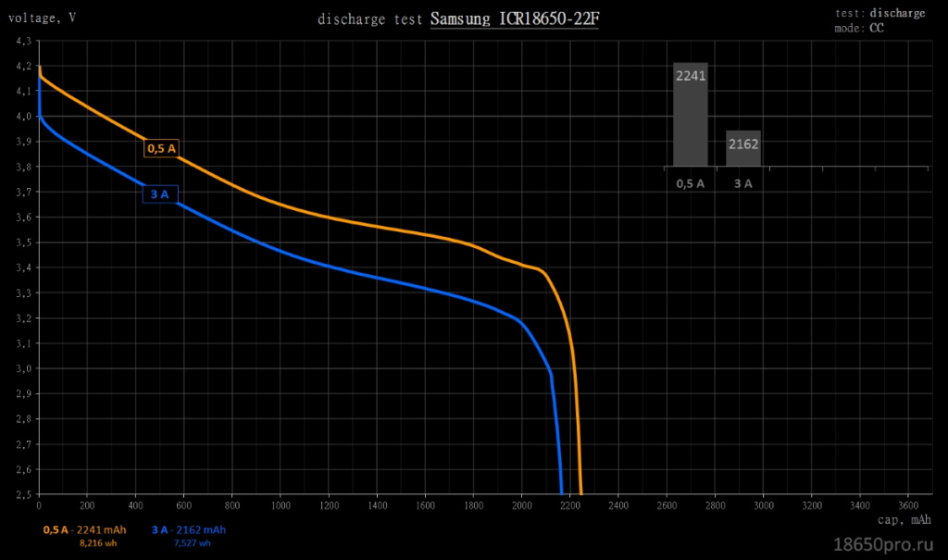The height and width of the screenshot is (560, 948).
Task: Click the 600 tick on the capacity axis
Action: [184, 505]
